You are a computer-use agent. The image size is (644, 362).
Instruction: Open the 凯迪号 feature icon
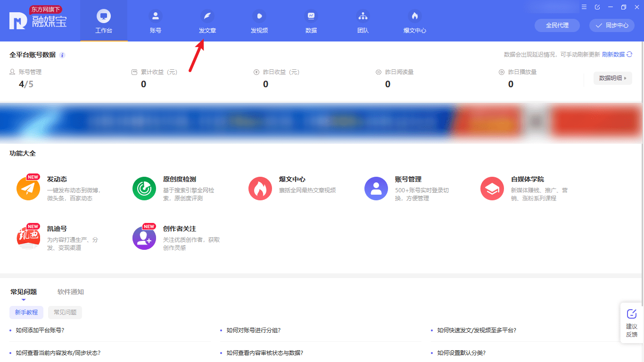click(28, 237)
